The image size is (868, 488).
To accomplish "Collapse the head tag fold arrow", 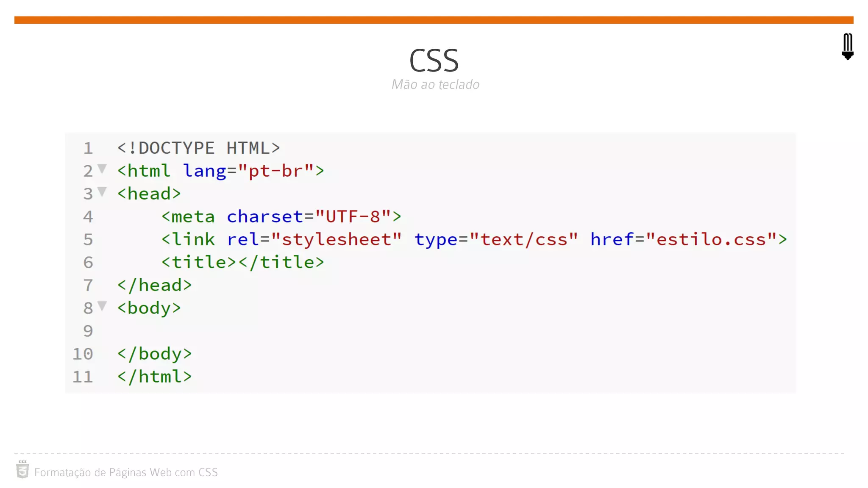I will click(102, 192).
